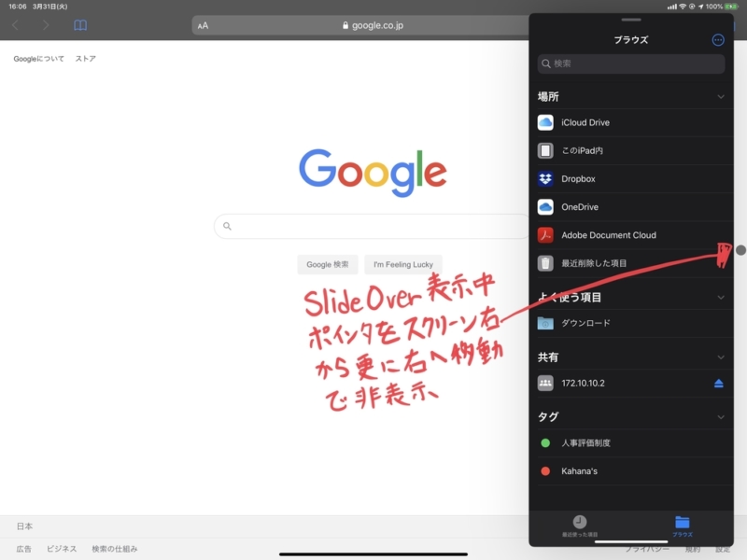Open the ストア link

click(x=86, y=59)
